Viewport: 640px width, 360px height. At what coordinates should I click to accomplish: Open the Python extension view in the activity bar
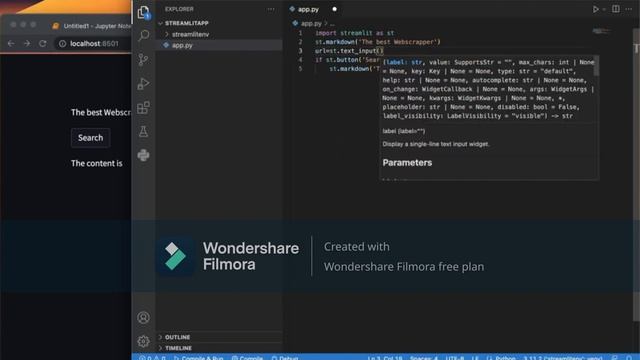143,155
